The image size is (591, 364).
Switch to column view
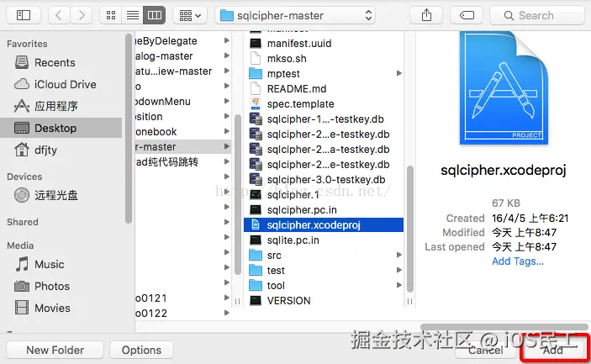coord(155,15)
